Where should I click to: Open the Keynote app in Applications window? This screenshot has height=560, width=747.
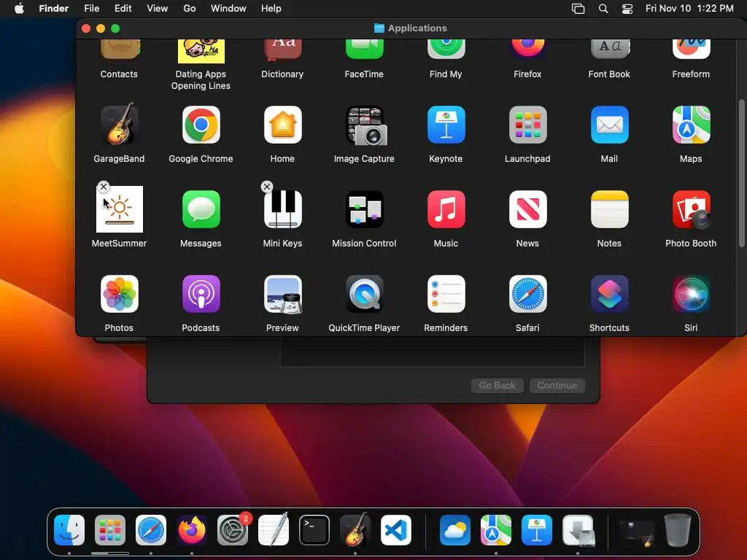pos(446,125)
